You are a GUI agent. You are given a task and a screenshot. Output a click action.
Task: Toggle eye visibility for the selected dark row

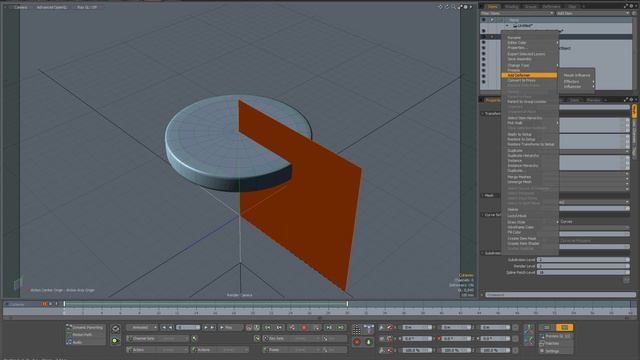pyautogui.click(x=484, y=37)
